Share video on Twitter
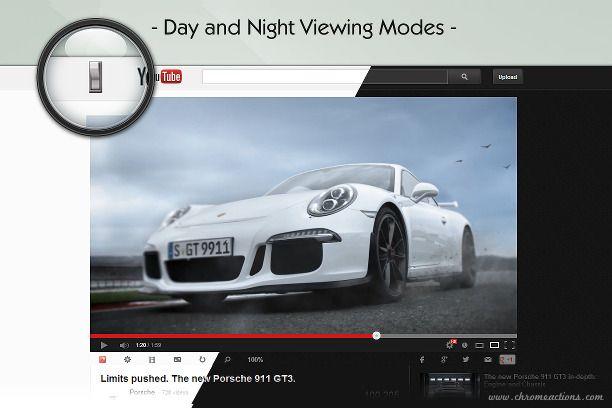 [466, 360]
